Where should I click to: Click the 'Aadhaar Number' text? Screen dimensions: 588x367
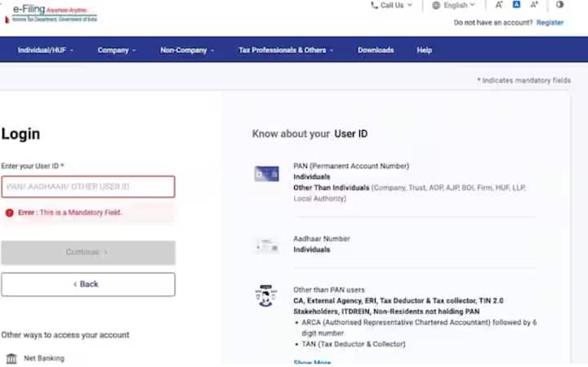click(322, 239)
